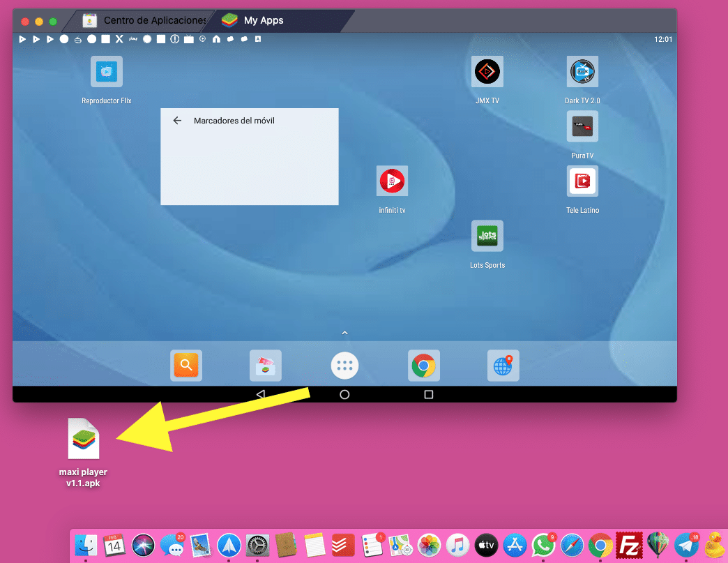
Task: Open the JMX TV app
Action: point(487,70)
